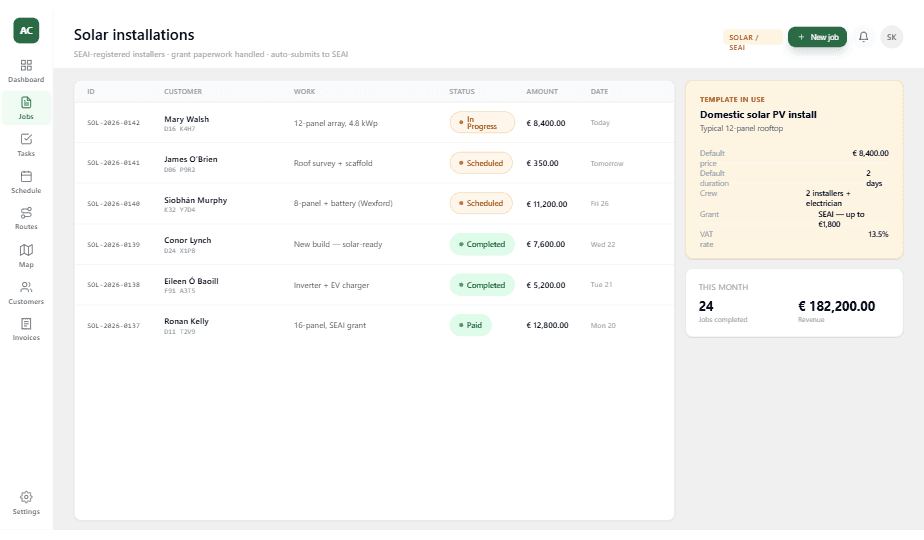This screenshot has height=540, width=924.
Task: Click Eileen Ó Baoill's Completed status badge
Action: (482, 285)
